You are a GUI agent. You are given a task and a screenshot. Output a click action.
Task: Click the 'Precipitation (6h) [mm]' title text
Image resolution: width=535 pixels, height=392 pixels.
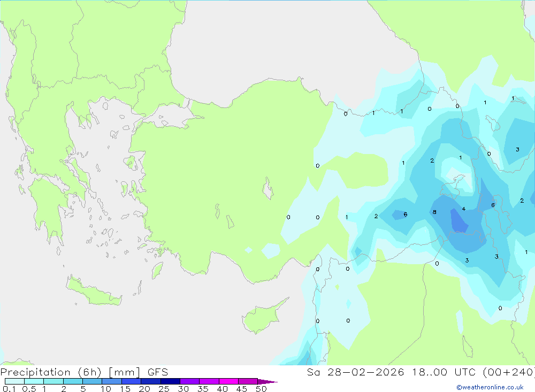[x=70, y=372]
